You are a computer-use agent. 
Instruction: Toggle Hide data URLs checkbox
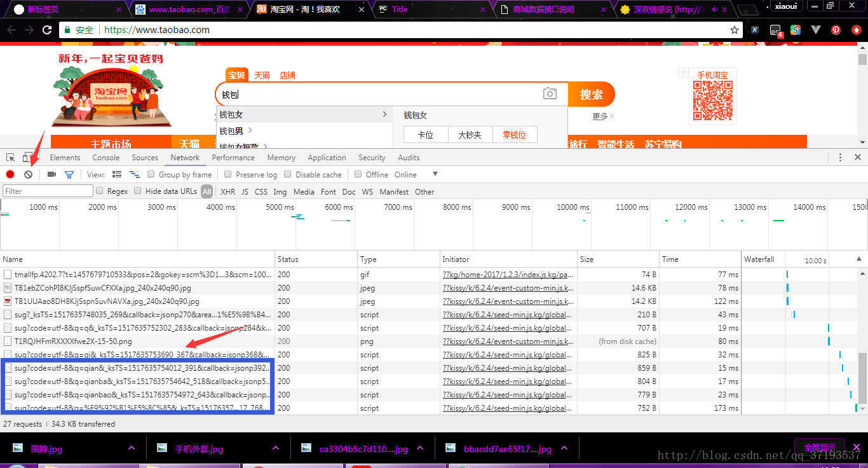138,191
